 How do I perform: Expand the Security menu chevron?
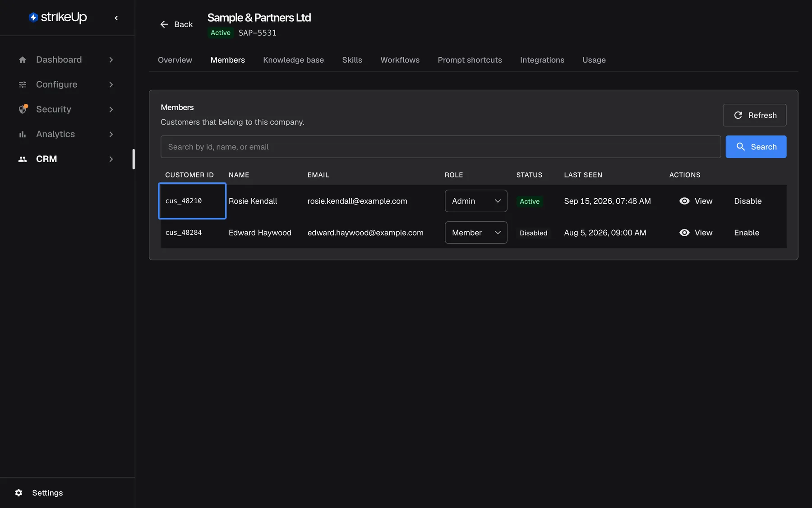pyautogui.click(x=111, y=109)
